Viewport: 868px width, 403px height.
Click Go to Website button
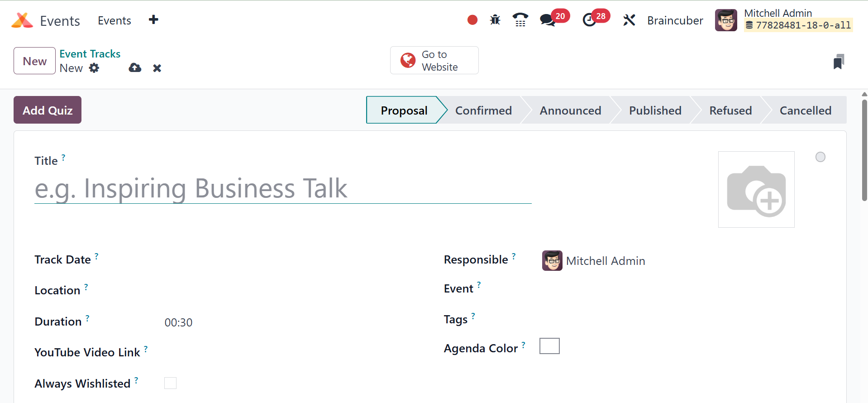(x=434, y=61)
